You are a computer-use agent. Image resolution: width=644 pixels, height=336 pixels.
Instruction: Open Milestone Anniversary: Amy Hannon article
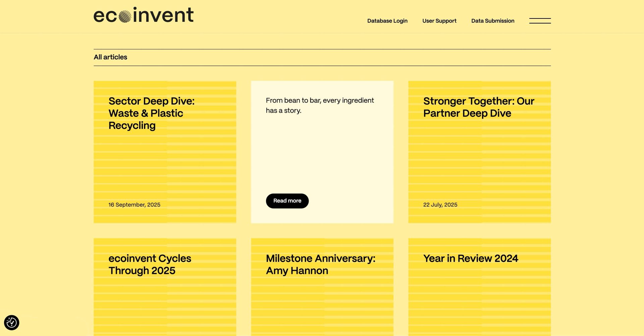[x=320, y=265]
